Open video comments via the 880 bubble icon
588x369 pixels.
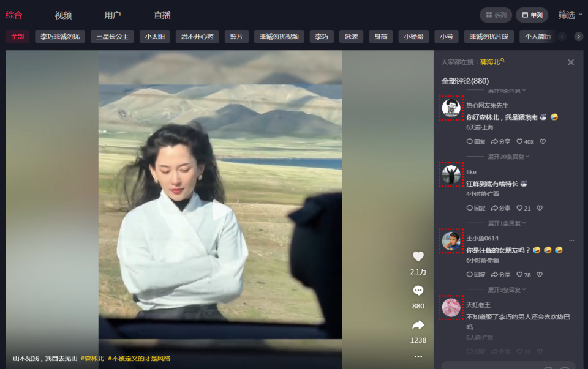(x=418, y=290)
